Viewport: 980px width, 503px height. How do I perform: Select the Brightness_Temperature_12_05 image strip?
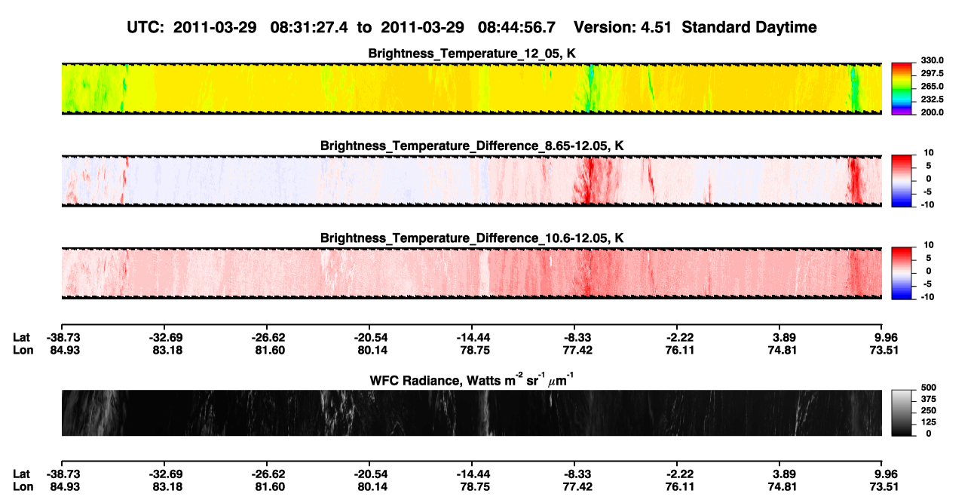click(471, 87)
